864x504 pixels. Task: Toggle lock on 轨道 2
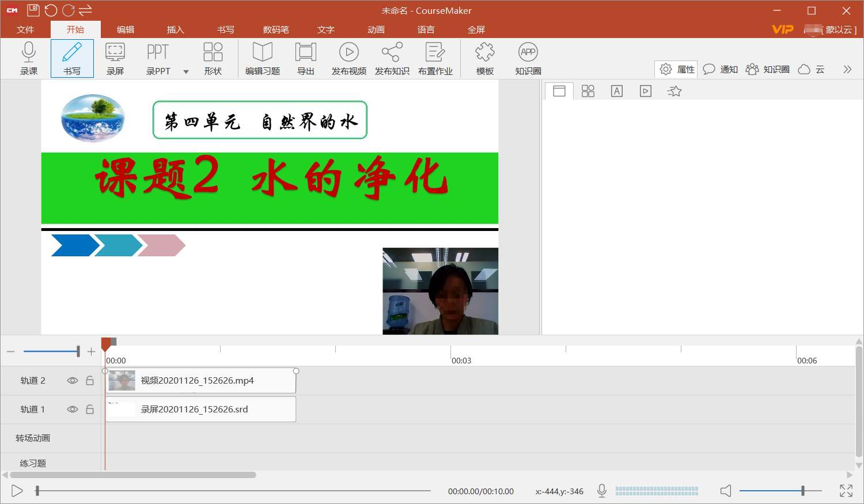click(x=90, y=381)
